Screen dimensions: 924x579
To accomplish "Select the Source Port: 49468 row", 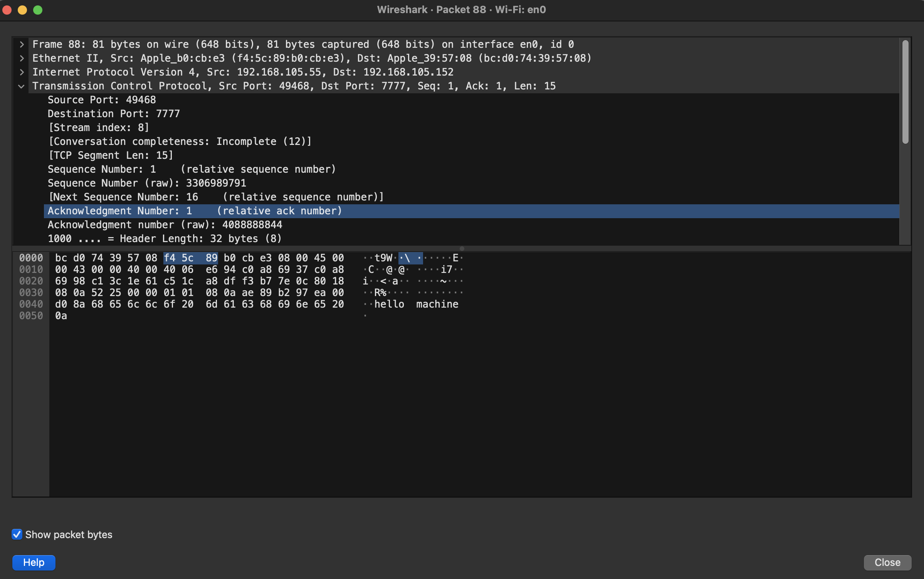I will point(472,100).
